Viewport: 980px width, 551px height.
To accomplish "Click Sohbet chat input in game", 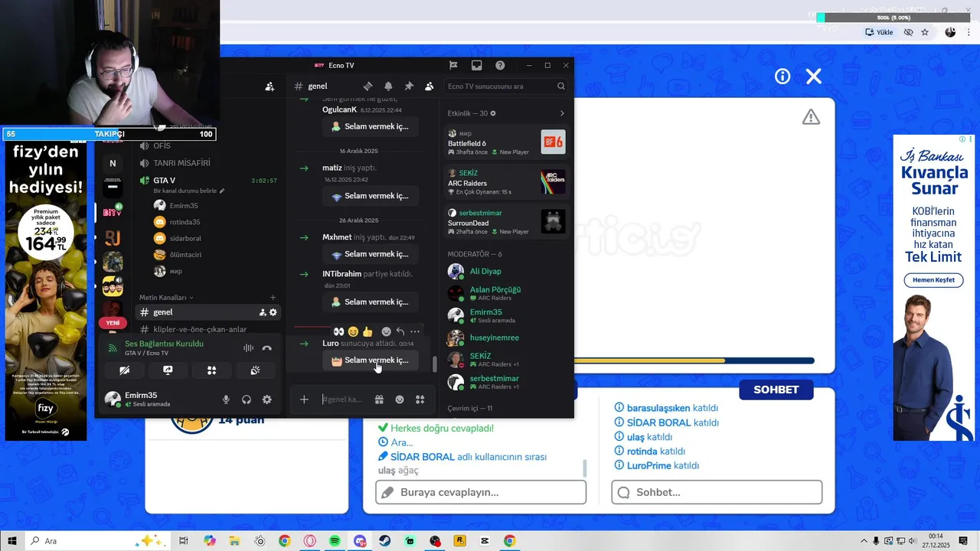I will tap(717, 492).
